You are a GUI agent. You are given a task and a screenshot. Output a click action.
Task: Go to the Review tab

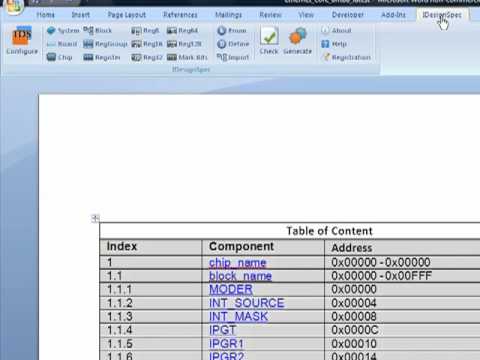270,15
